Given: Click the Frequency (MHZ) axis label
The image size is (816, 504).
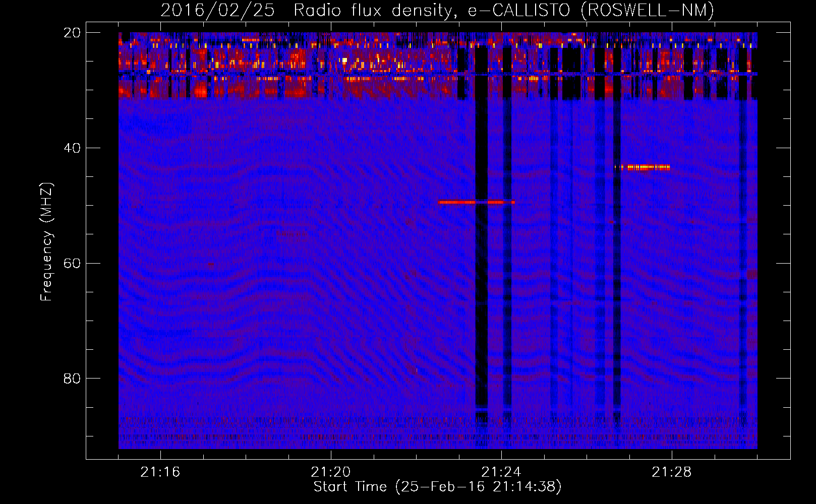Looking at the screenshot, I should 46,241.
